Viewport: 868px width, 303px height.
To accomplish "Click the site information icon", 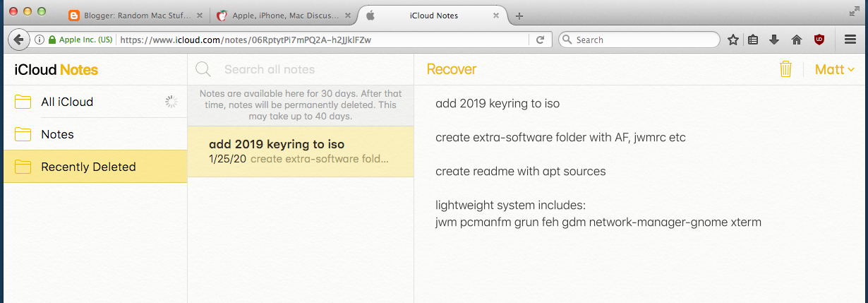I will (40, 40).
